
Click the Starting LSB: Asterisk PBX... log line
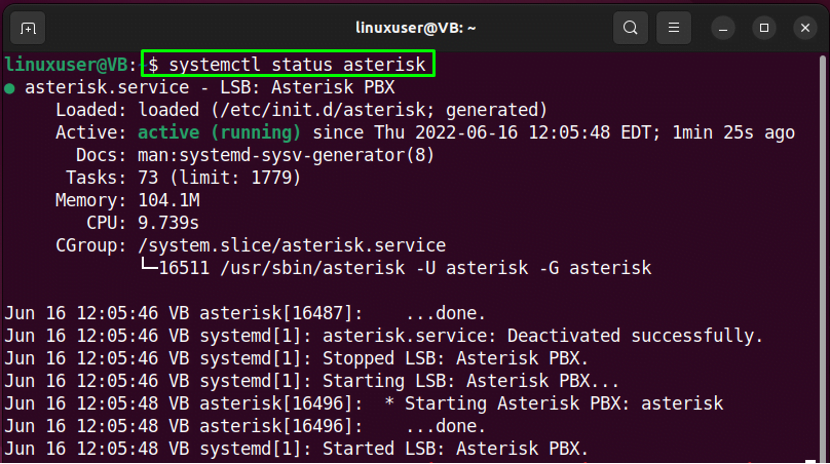(x=312, y=381)
